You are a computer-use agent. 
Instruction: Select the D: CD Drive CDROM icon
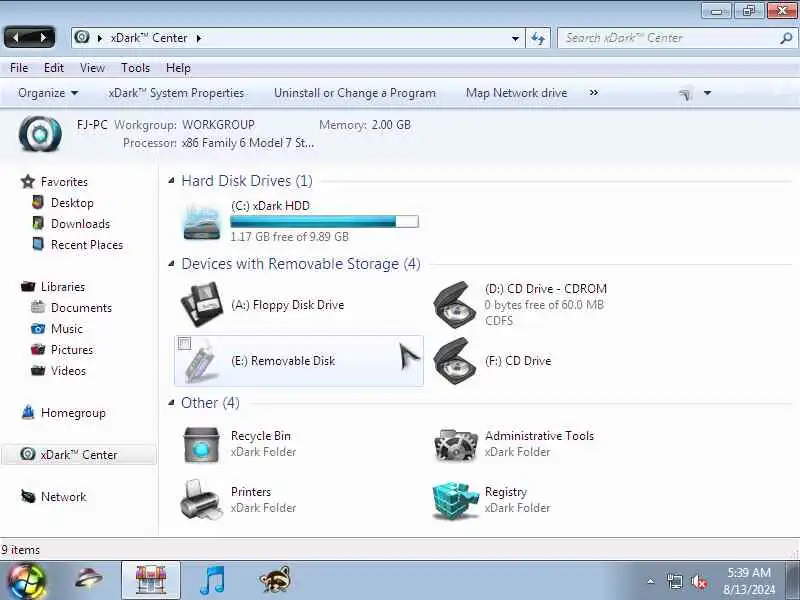point(455,305)
